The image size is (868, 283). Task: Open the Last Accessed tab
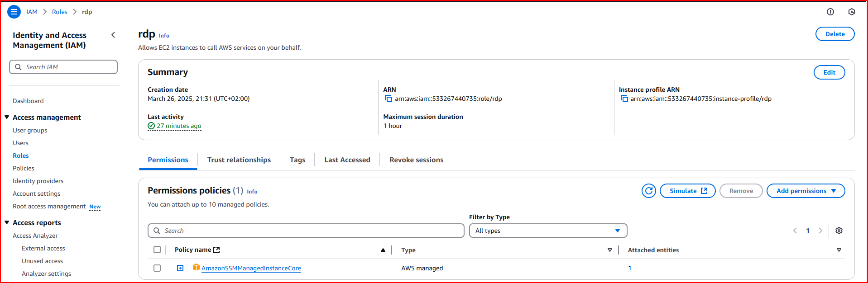(x=347, y=160)
